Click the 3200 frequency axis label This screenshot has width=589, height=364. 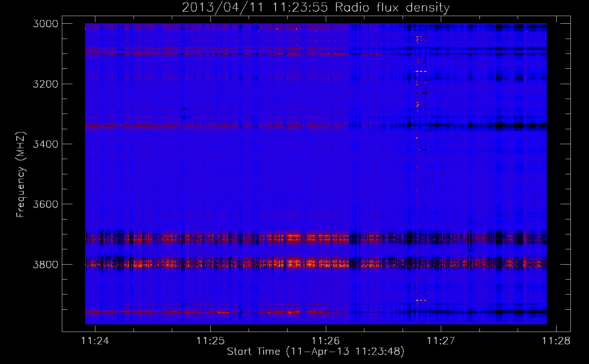46,84
